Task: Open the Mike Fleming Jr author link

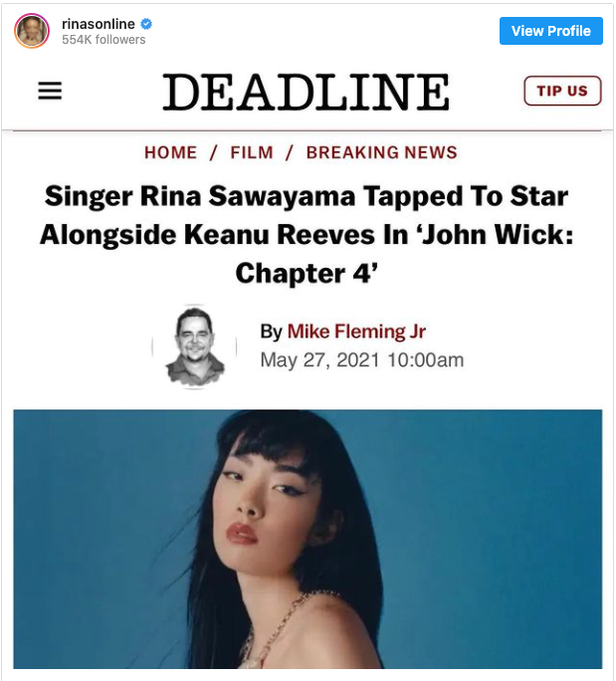Action: [x=356, y=332]
